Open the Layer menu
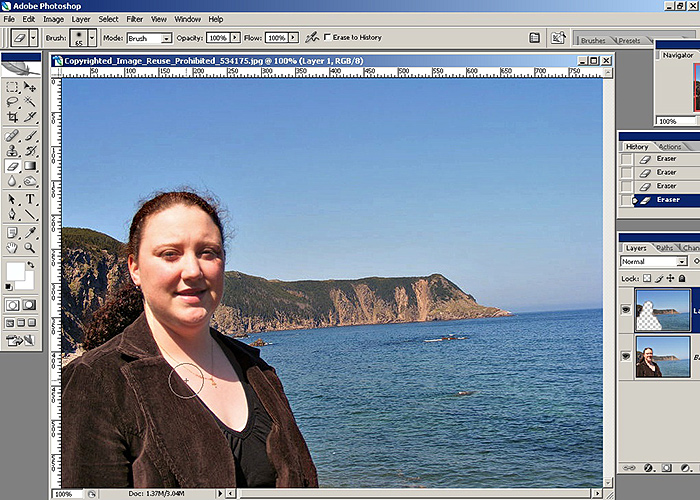Viewport: 700px width, 500px height. pyautogui.click(x=81, y=19)
